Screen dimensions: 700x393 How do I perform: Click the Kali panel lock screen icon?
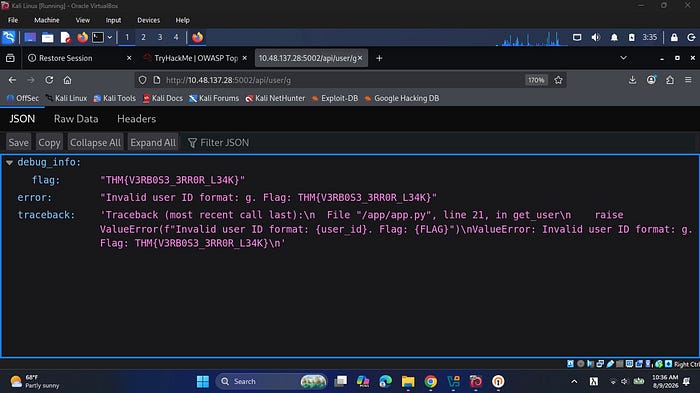674,38
